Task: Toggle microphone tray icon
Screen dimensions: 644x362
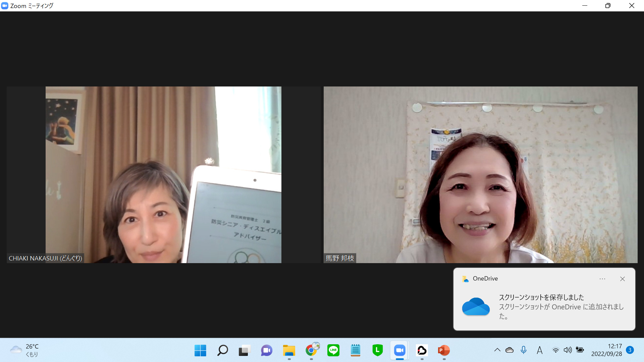Action: (x=523, y=350)
